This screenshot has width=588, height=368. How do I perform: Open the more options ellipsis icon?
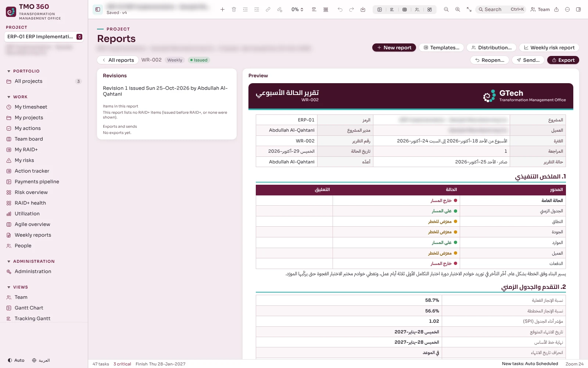pos(567,10)
